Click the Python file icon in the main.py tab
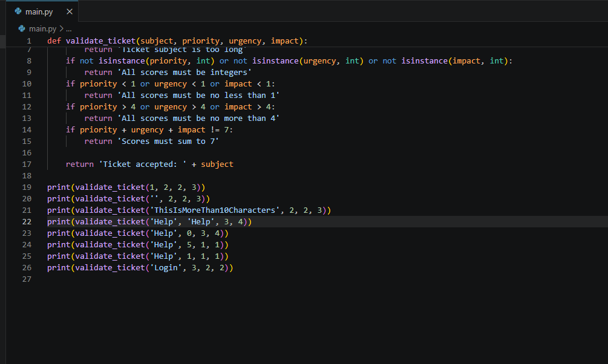This screenshot has height=364, width=608. [x=18, y=11]
